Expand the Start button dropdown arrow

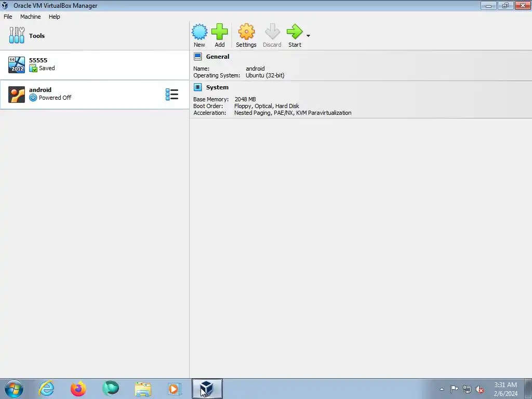click(x=308, y=36)
